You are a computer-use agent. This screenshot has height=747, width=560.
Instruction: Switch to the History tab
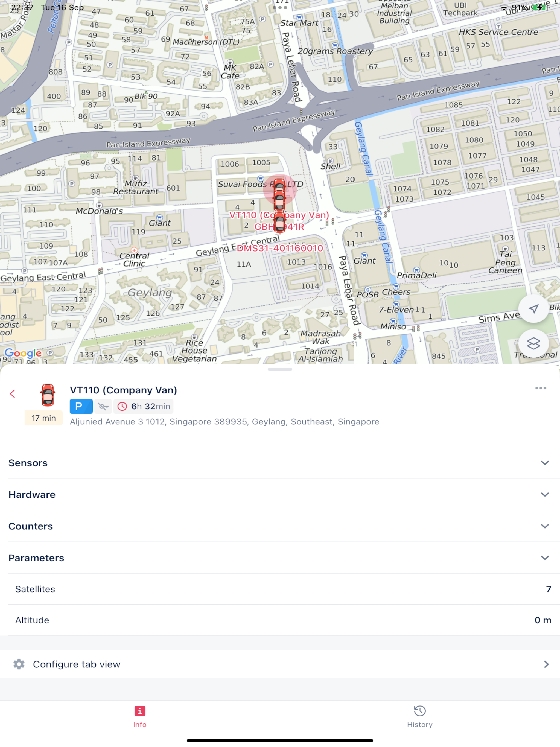(x=420, y=717)
